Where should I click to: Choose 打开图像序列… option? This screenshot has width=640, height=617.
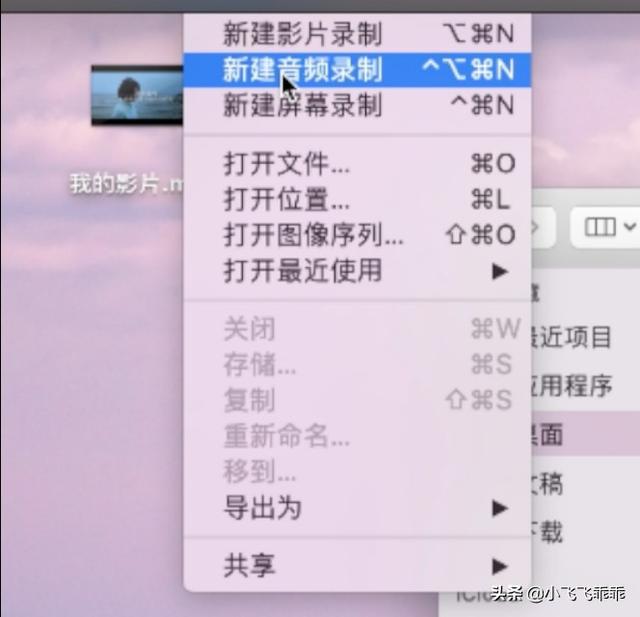[357, 235]
